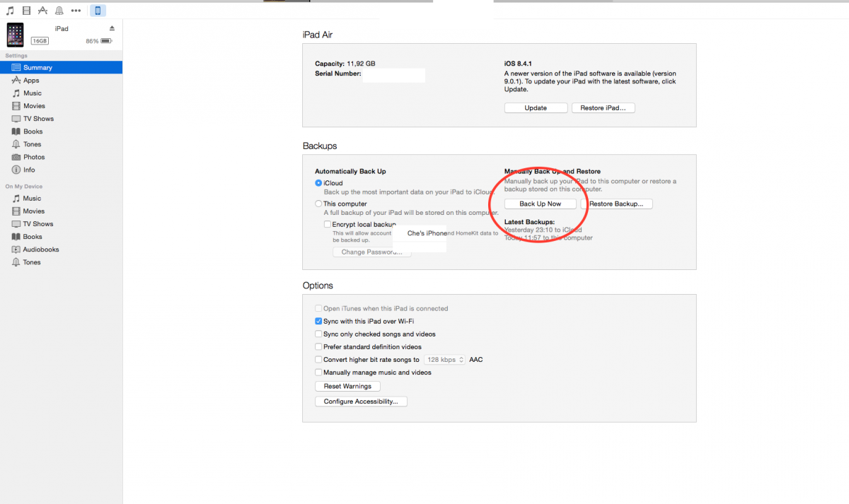Select the iPad device button in the toolbar
849x504 pixels.
coord(98,11)
